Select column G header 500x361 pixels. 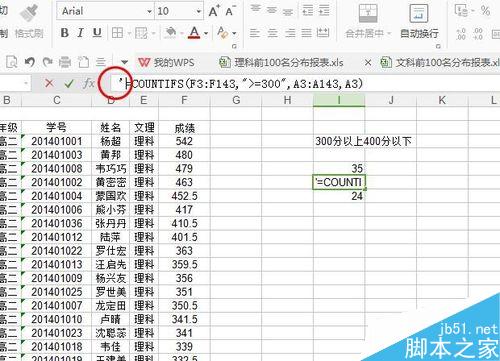[x=236, y=100]
